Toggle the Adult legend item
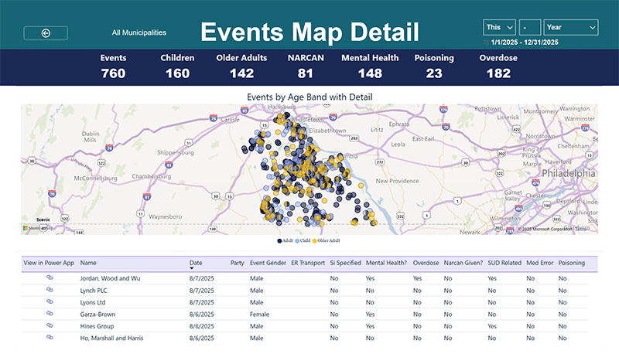This screenshot has height=364, width=619. point(283,241)
